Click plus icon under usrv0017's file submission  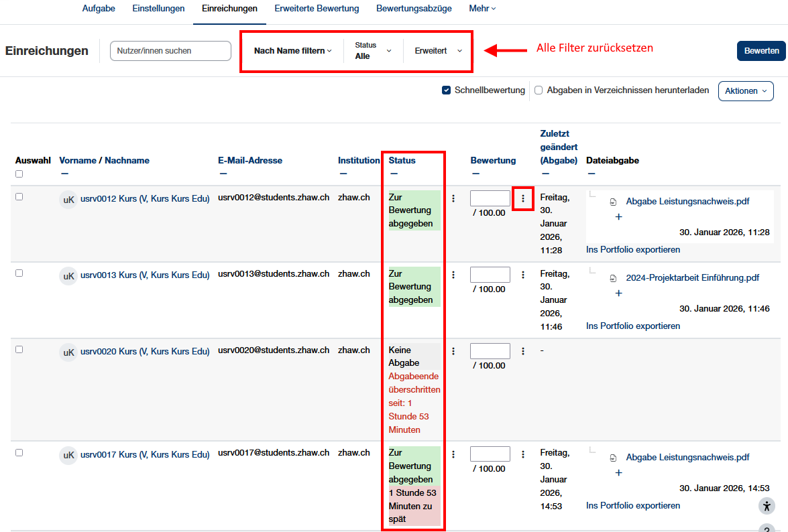click(618, 473)
